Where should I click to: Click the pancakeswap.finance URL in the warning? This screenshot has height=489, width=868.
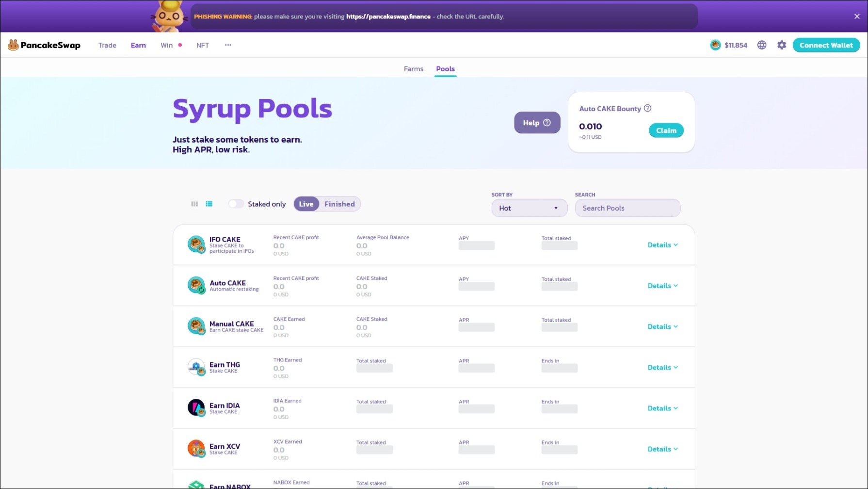(388, 16)
